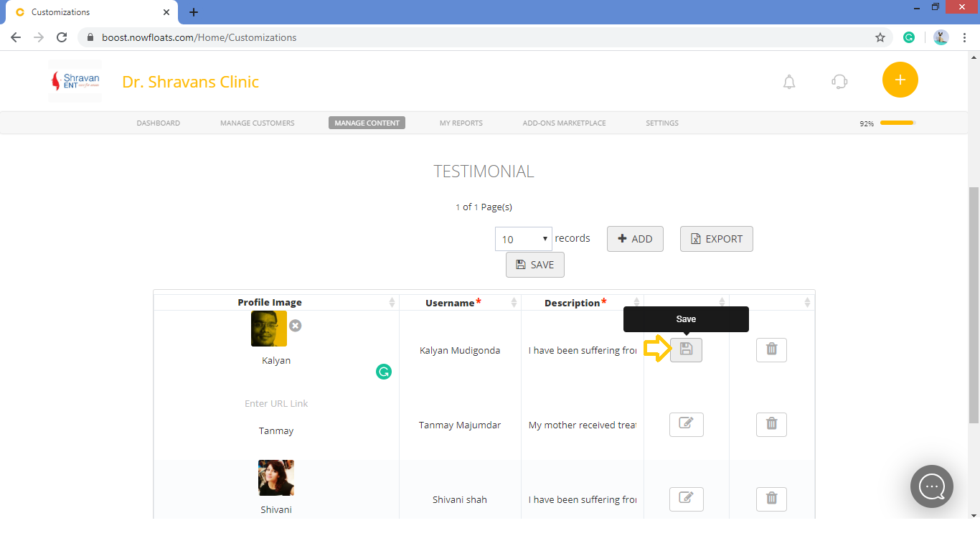Screen dimensions: 980x551
Task: Click Shivani shah's description text
Action: click(583, 499)
